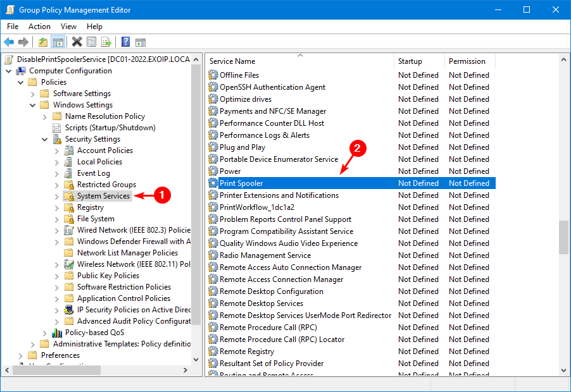The width and height of the screenshot is (571, 392).
Task: Click the Permission column header
Action: 467,61
